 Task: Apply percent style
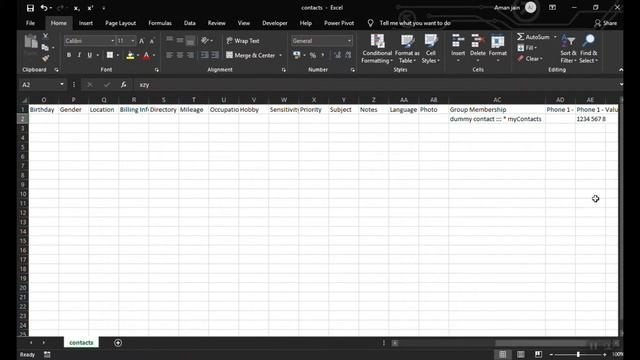[x=313, y=55]
